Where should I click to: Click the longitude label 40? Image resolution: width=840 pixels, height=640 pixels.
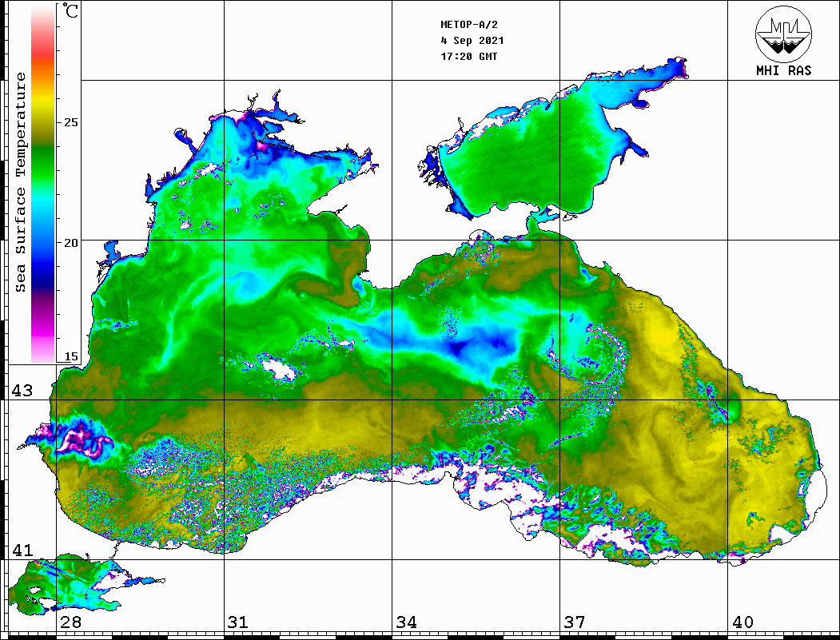pyautogui.click(x=742, y=622)
